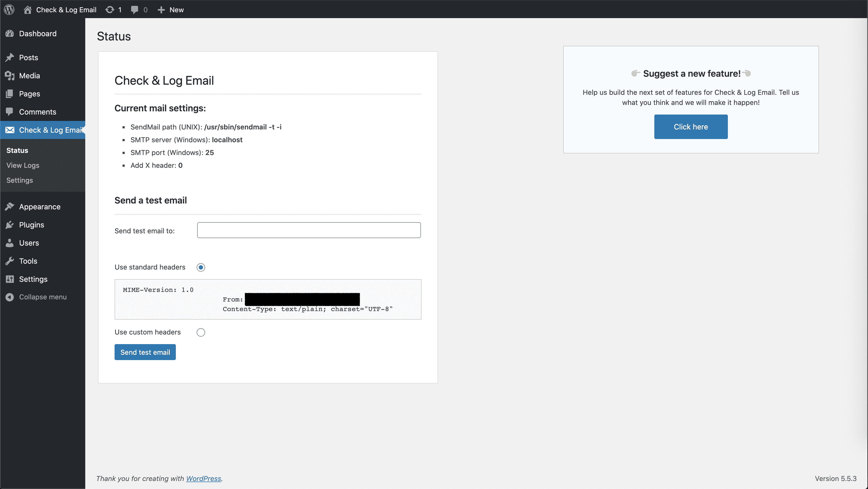The width and height of the screenshot is (868, 489).
Task: Select the Pages document icon
Action: tap(10, 94)
